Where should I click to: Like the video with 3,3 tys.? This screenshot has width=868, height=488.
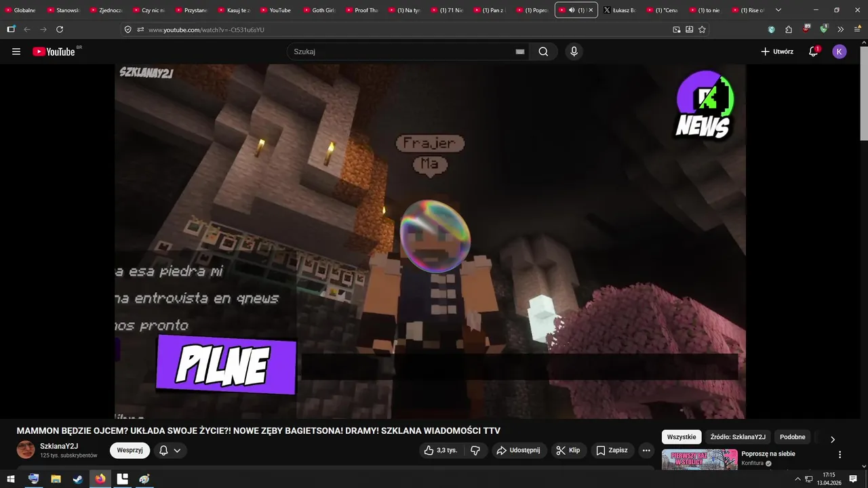click(x=441, y=450)
